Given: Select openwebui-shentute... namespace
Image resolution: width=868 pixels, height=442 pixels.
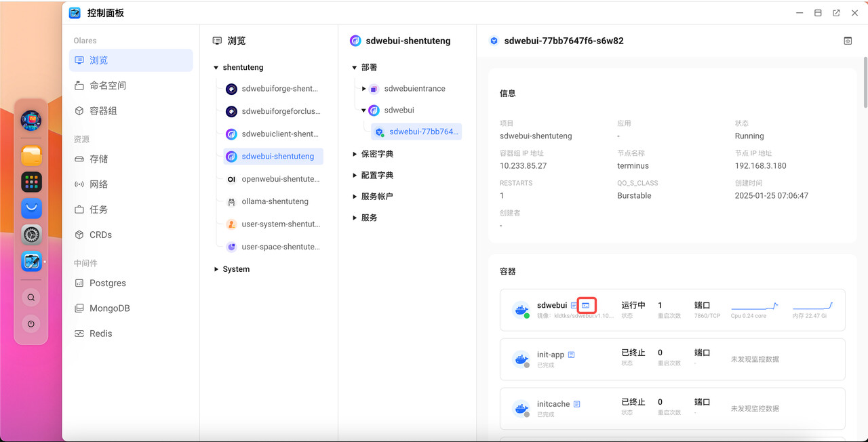Looking at the screenshot, I should [x=273, y=179].
